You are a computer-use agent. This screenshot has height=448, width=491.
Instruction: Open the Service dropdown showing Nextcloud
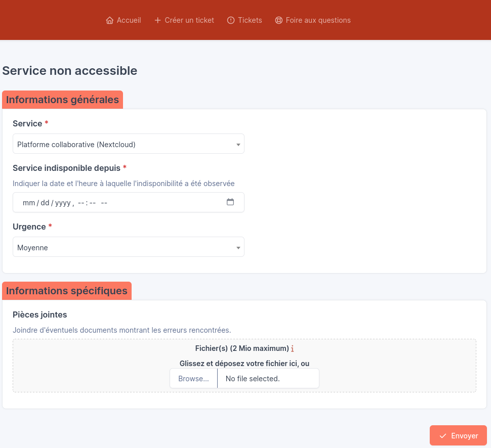[128, 144]
